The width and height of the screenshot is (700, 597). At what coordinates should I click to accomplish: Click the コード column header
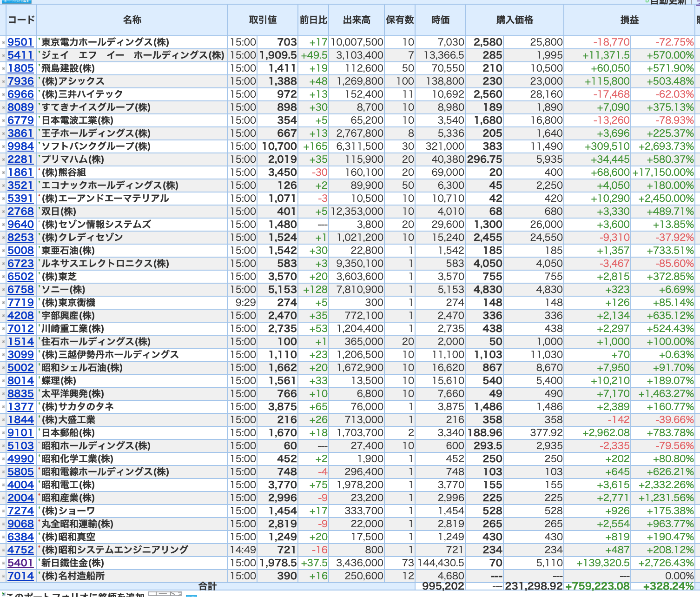click(x=21, y=20)
